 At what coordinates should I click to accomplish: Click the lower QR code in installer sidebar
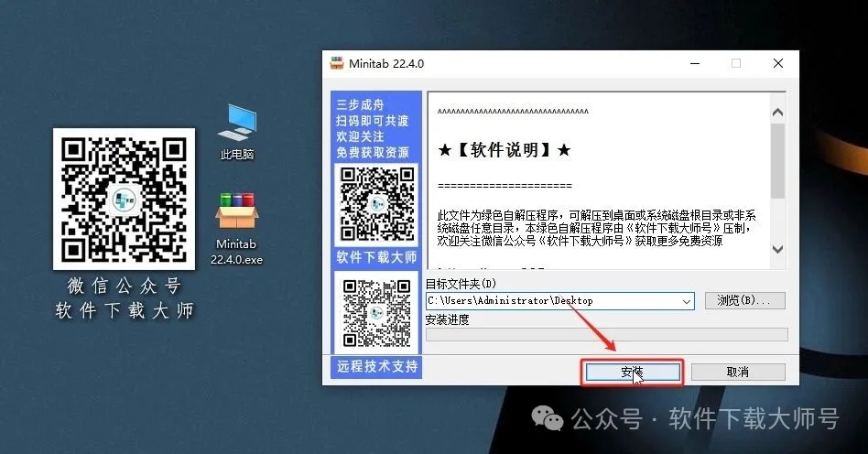click(376, 313)
